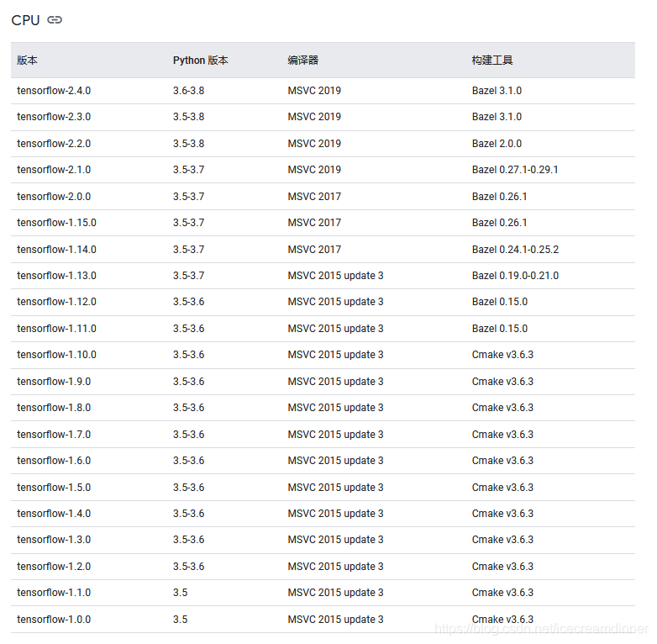This screenshot has height=644, width=657.
Task: Click the Bazel 0.24.1-0.25.2 cell
Action: click(515, 249)
